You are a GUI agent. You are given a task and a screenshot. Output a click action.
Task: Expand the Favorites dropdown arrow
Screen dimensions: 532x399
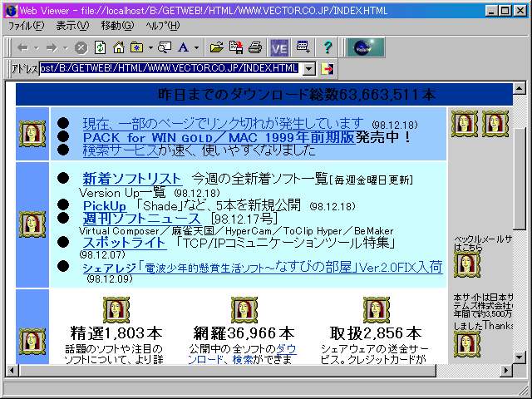click(150, 48)
